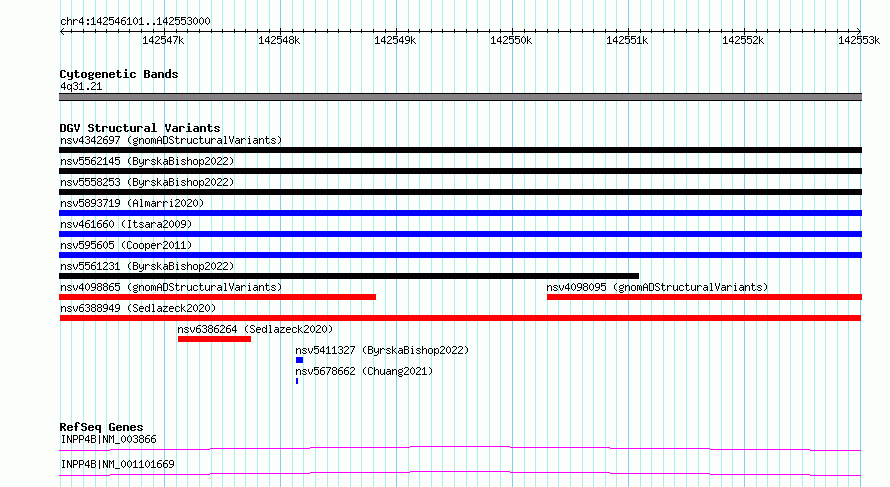Viewport: 890px width, 487px height.
Task: Click the gray 4q31.21 cytogenetic band bar
Action: tap(460, 97)
